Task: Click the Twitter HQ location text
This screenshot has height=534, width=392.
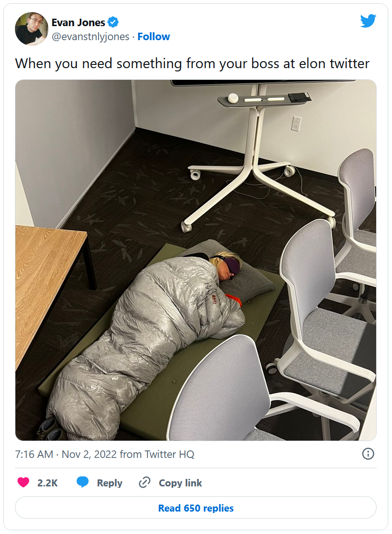Action: 169,454
